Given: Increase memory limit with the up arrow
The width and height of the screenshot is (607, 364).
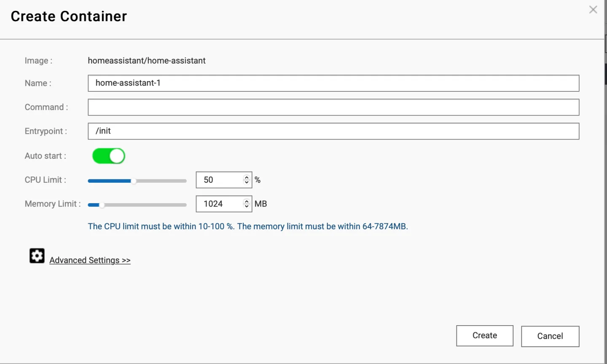Looking at the screenshot, I should (x=247, y=201).
